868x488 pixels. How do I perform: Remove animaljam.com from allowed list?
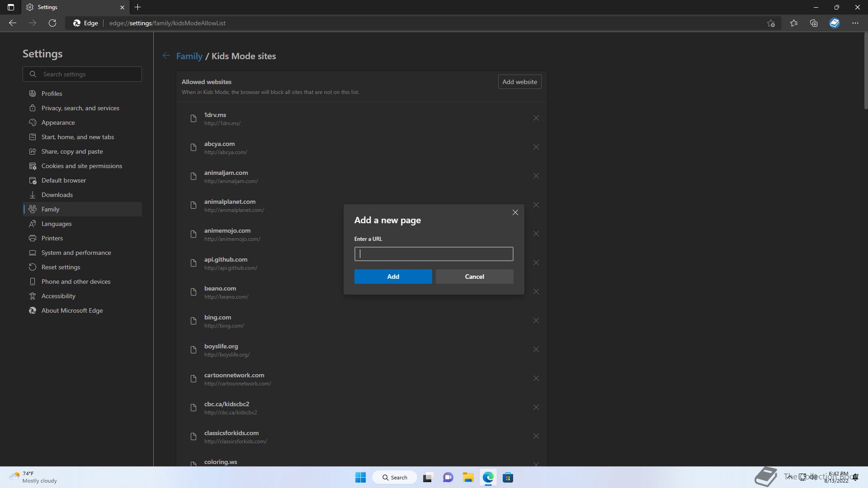tap(536, 176)
